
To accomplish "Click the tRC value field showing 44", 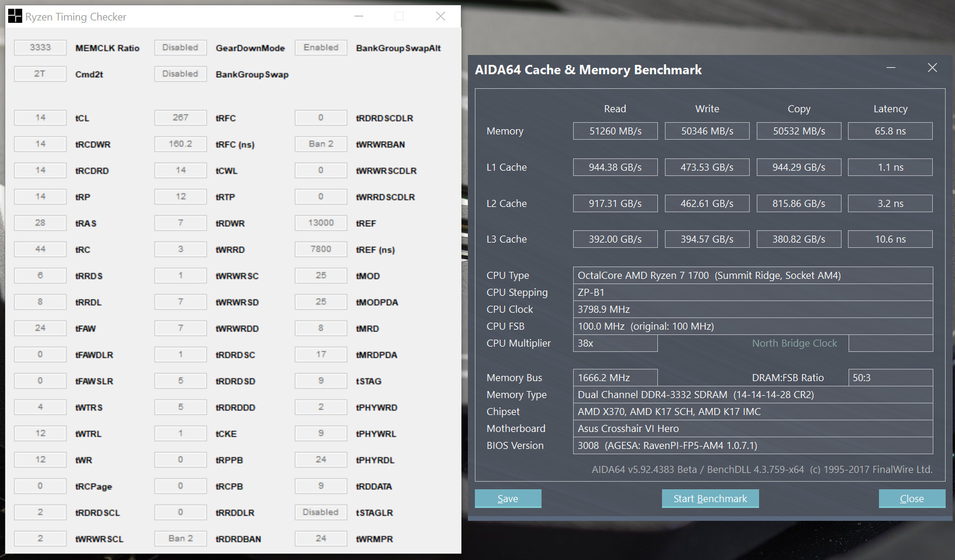I will pos(40,249).
